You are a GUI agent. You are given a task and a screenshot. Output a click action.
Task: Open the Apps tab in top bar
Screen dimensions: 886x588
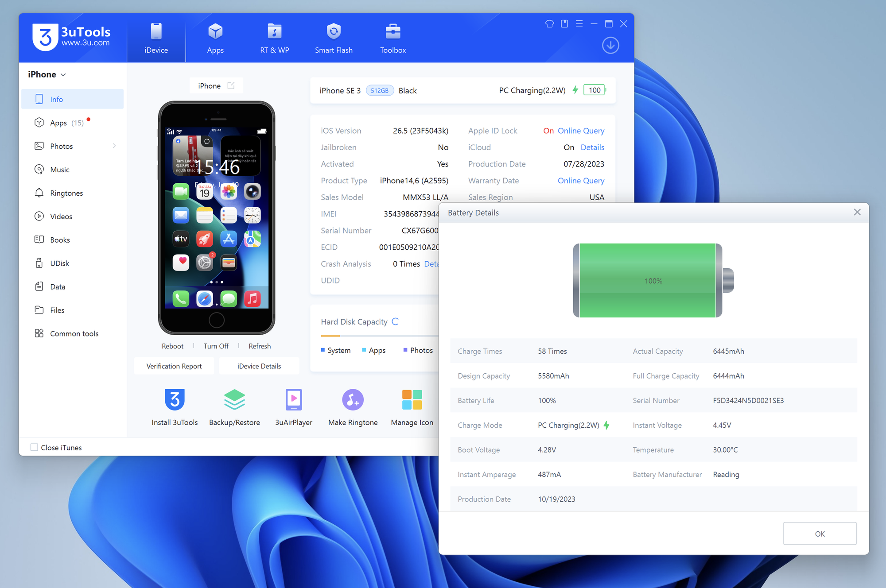215,39
